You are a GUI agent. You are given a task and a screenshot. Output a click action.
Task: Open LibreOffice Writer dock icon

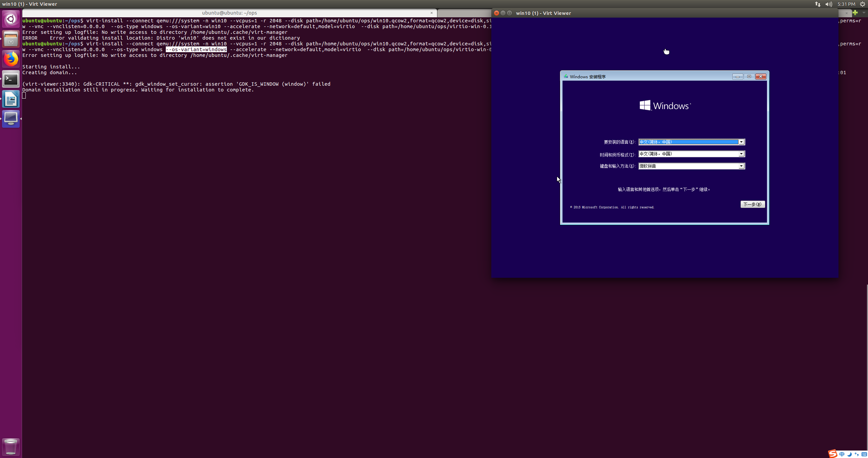pos(11,99)
